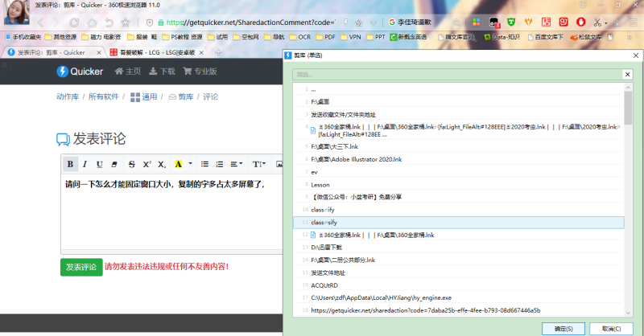Viewport: 644px width, 336px height.
Task: Click the scissors screenshot extension icon
Action: point(597,23)
